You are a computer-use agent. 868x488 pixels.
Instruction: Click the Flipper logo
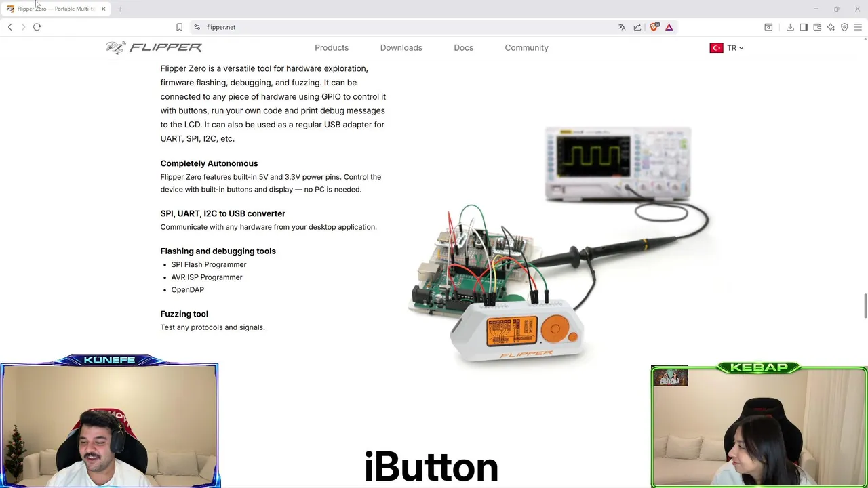coord(154,47)
